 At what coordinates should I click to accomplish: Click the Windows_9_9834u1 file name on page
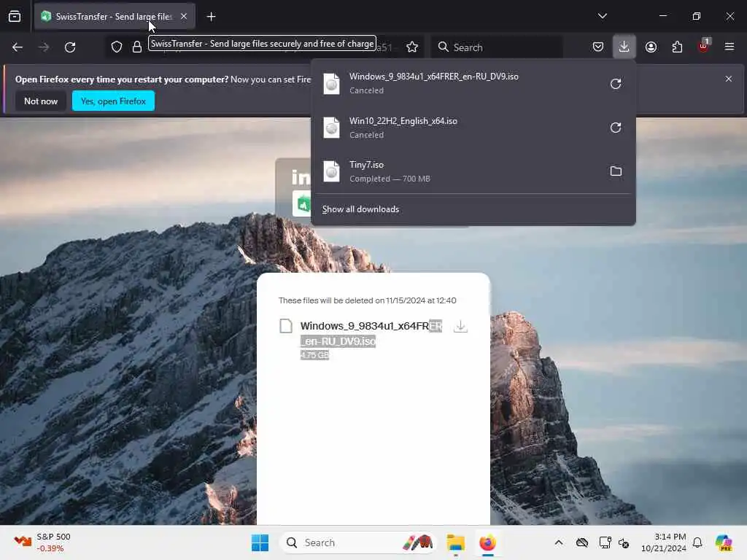pos(371,333)
